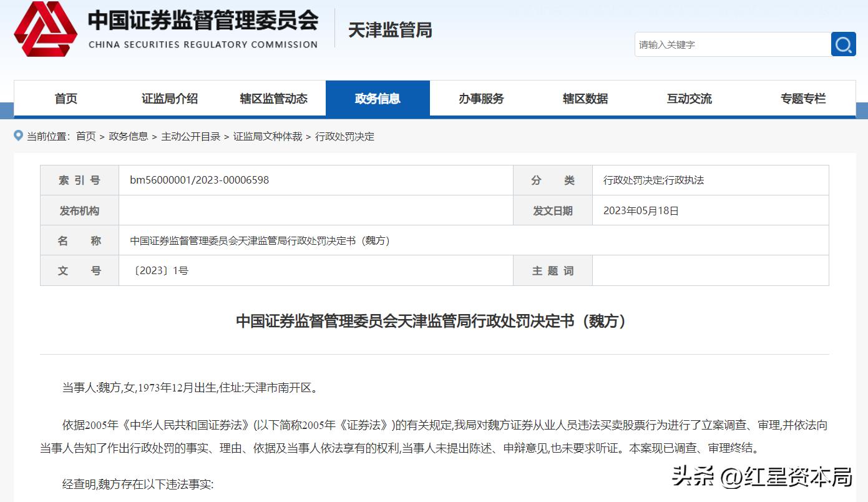Open the 互动交流 section
Viewport: 868px width, 502px height.
689,98
